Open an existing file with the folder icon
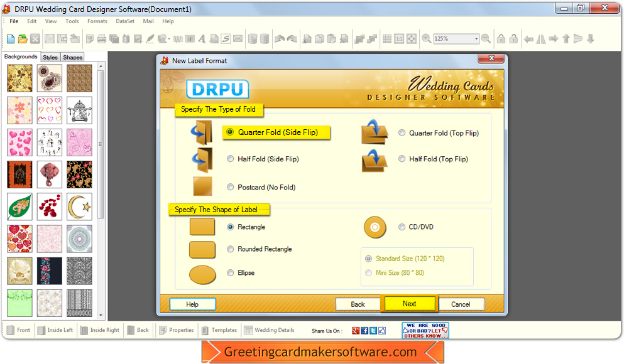 pyautogui.click(x=23, y=38)
